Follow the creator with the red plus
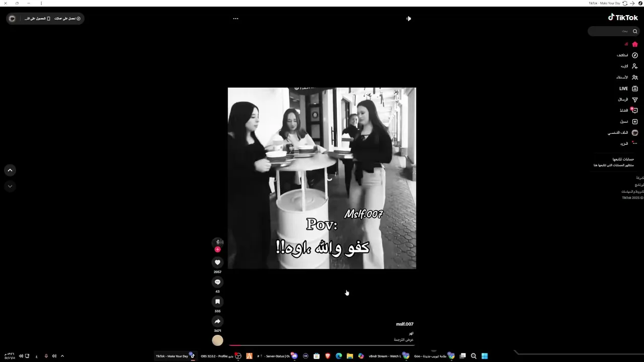644x362 pixels. [x=217, y=249]
